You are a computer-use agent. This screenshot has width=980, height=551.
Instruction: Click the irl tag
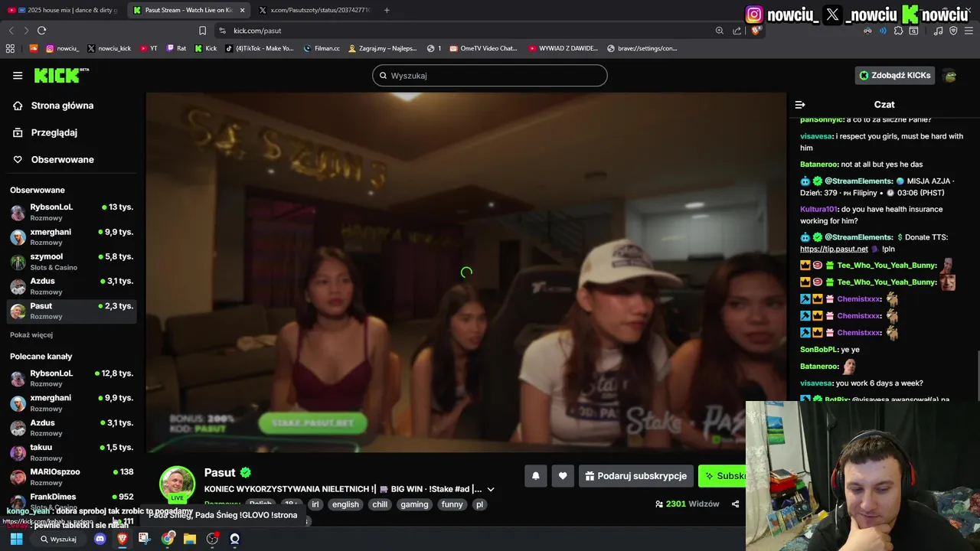tap(315, 504)
